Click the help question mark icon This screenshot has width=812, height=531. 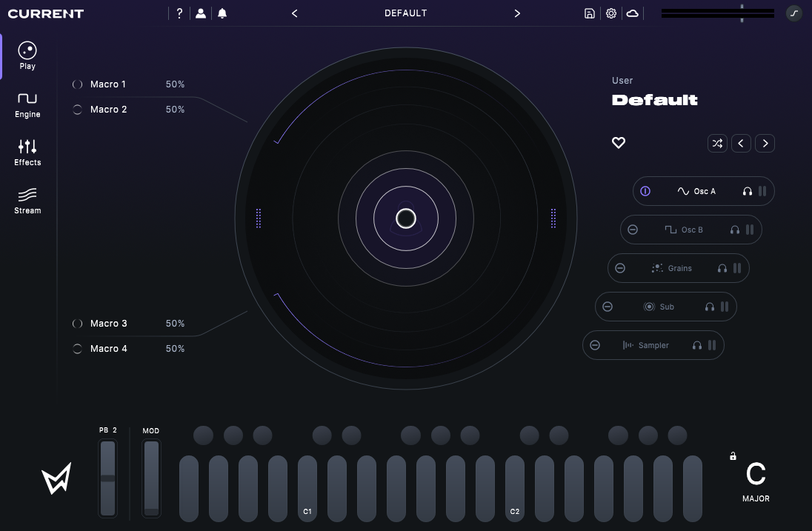(x=179, y=13)
